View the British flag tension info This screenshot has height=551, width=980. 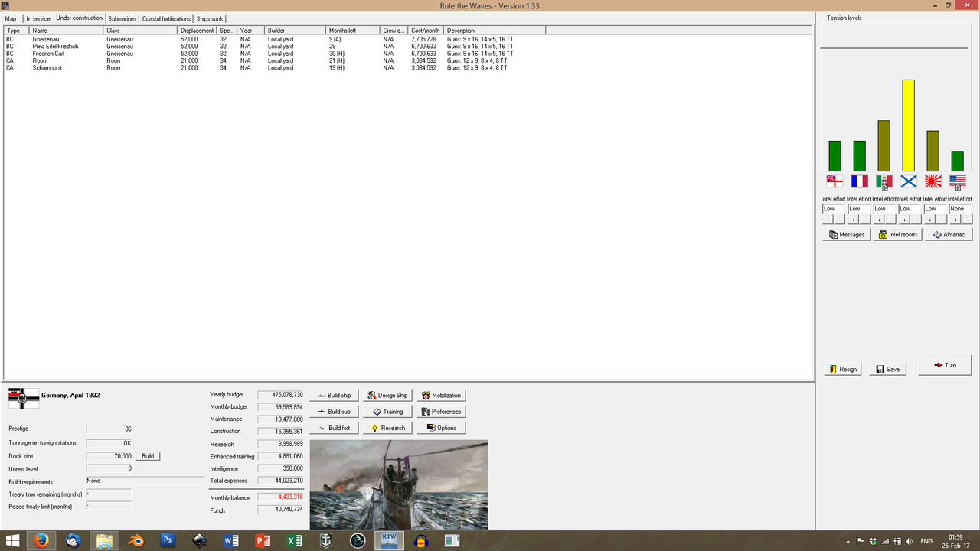pos(835,181)
